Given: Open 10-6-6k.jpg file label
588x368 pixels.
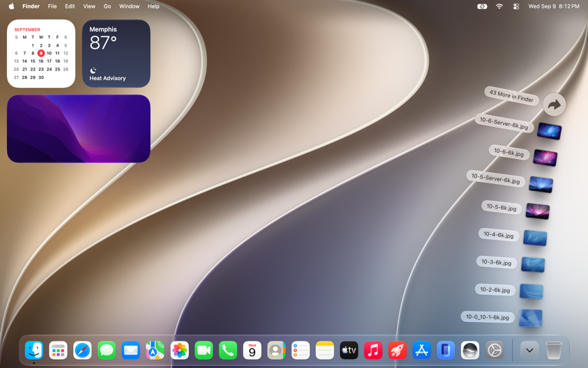Looking at the screenshot, I should point(509,152).
